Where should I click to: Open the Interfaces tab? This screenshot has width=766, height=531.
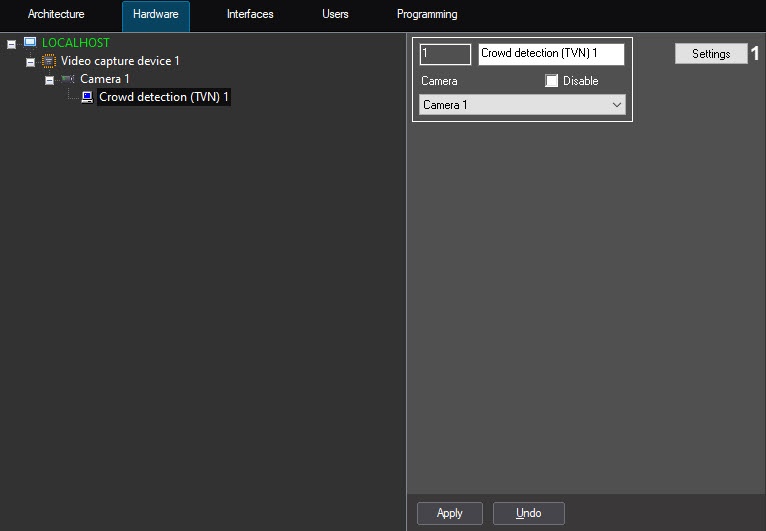[x=250, y=14]
